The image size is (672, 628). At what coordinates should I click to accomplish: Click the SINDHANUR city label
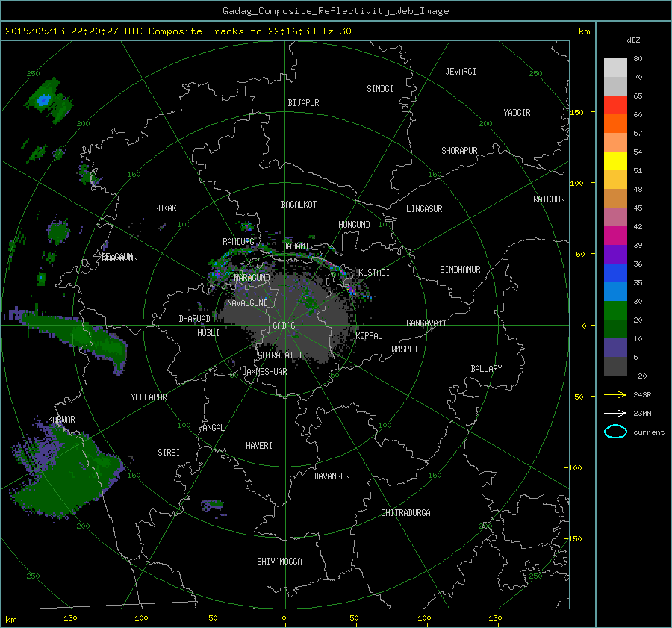click(460, 270)
